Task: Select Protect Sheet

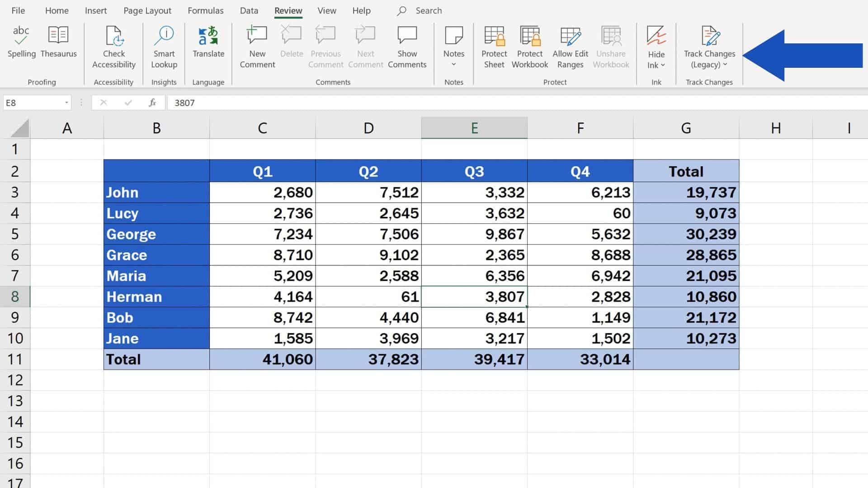Action: [x=494, y=45]
